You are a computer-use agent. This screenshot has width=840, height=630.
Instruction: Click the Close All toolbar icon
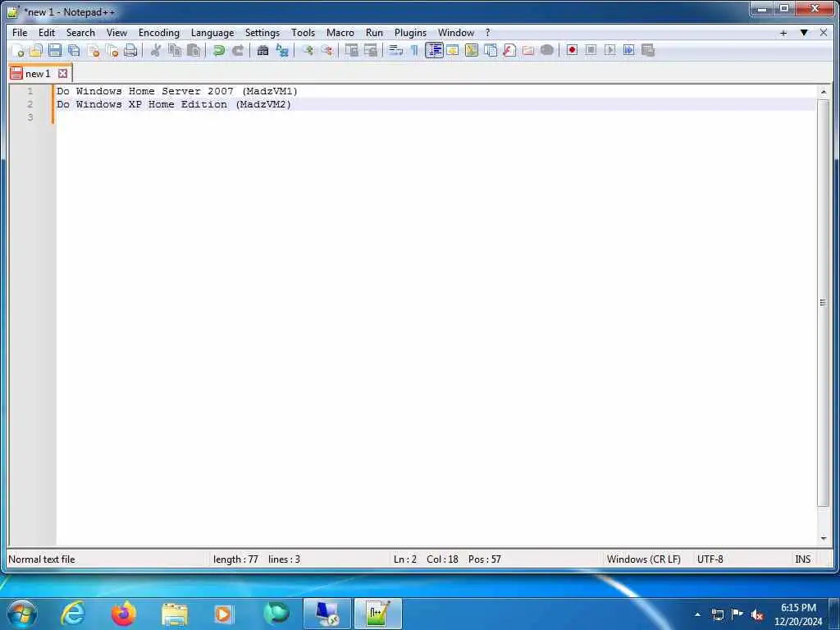coord(112,50)
